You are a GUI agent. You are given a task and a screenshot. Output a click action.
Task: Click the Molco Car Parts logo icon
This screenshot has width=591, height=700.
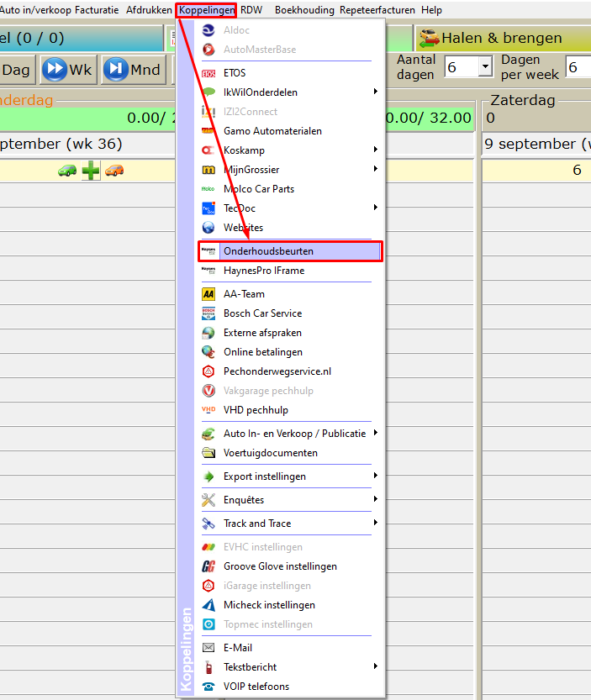coord(208,189)
